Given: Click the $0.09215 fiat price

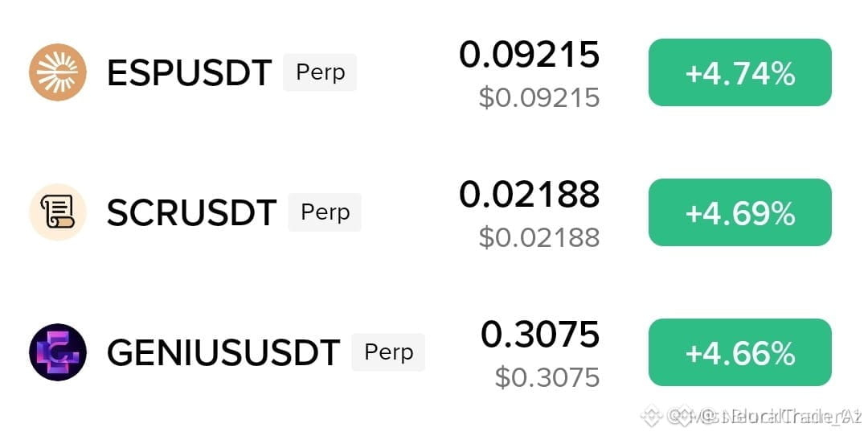Looking at the screenshot, I should tap(539, 97).
